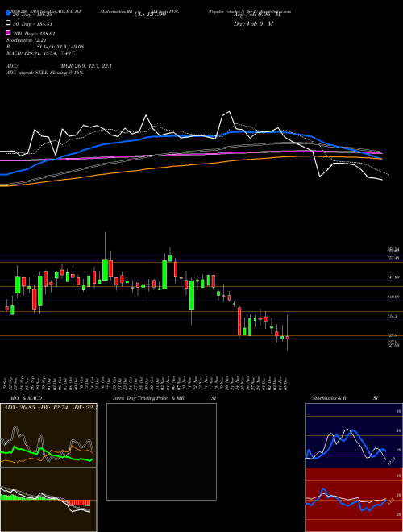The width and height of the screenshot is (403, 532).
Task: Open the blue Stochastics chart panel
Action: click(354, 435)
